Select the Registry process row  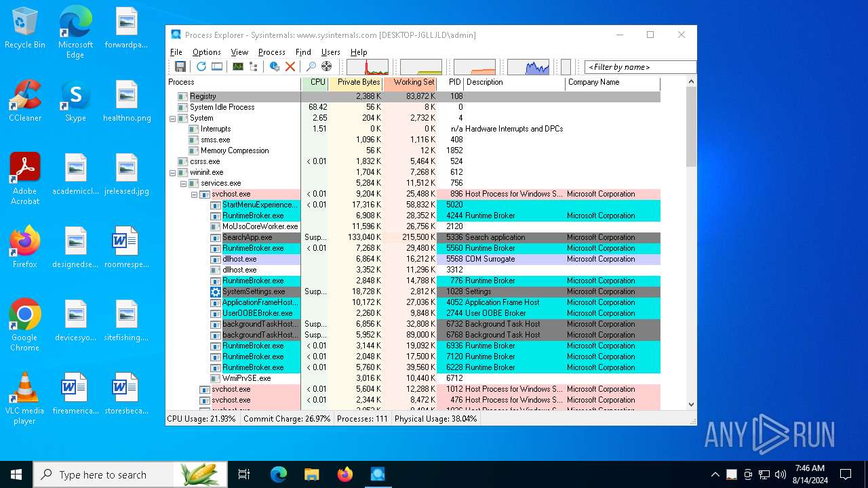click(413, 97)
